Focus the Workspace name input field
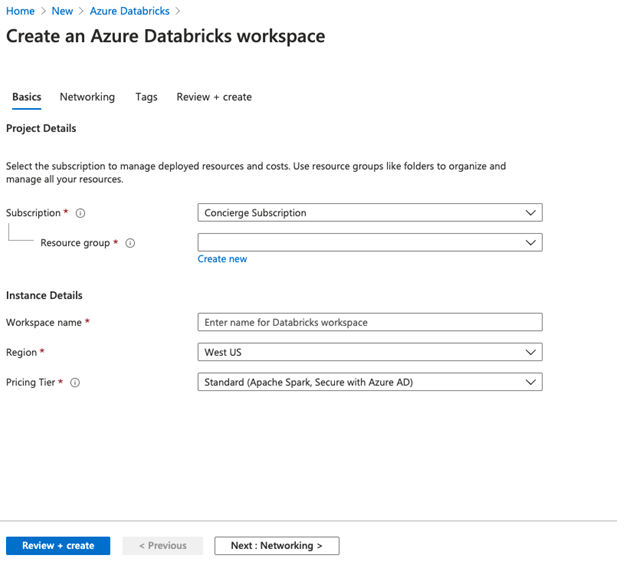This screenshot has height=564, width=625. (x=369, y=322)
